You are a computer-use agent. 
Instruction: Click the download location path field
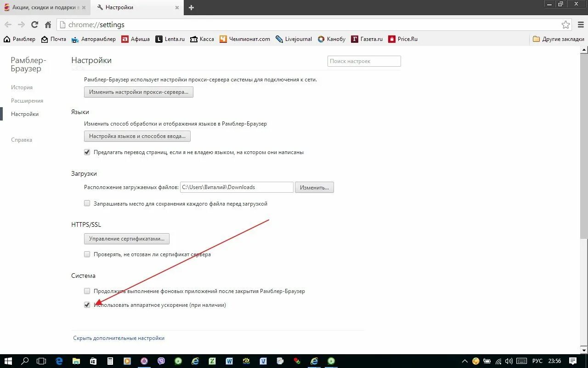click(x=237, y=187)
